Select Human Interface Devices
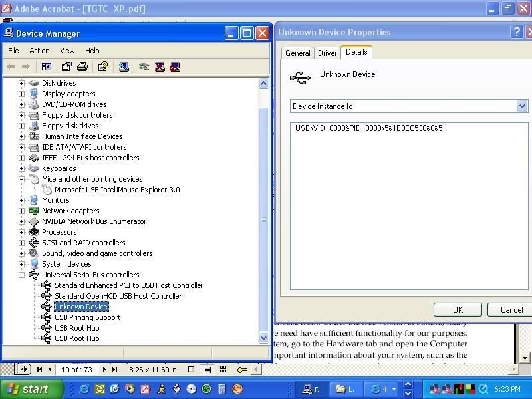532x399 pixels. pos(82,136)
